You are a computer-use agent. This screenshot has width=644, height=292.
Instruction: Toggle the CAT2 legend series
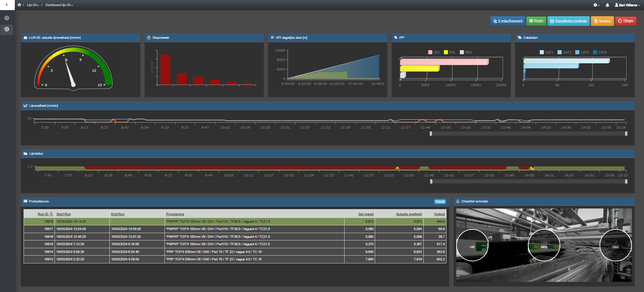[x=564, y=52]
